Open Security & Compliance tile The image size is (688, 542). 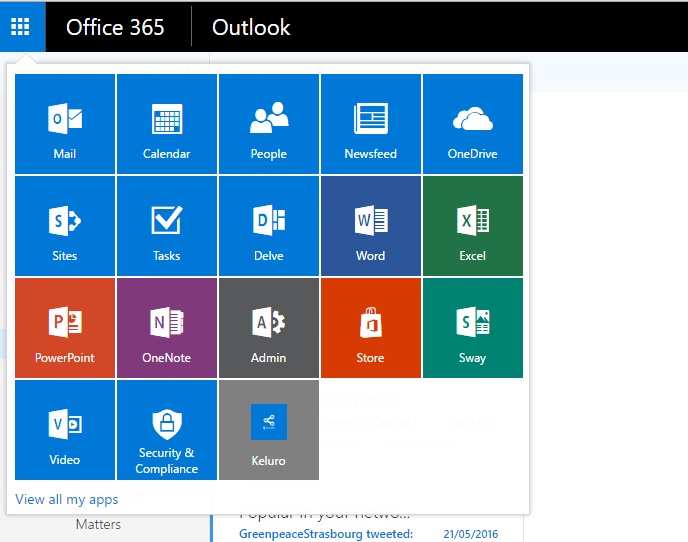point(167,430)
